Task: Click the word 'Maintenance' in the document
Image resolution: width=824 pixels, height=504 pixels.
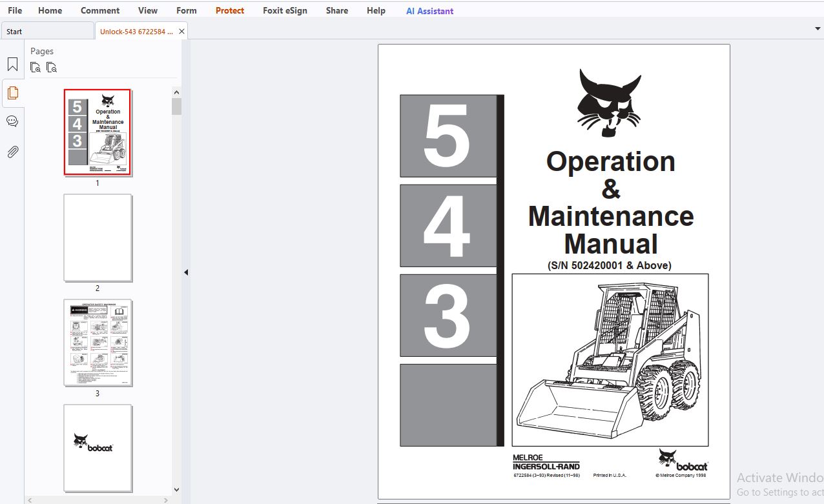Action: pos(611,216)
